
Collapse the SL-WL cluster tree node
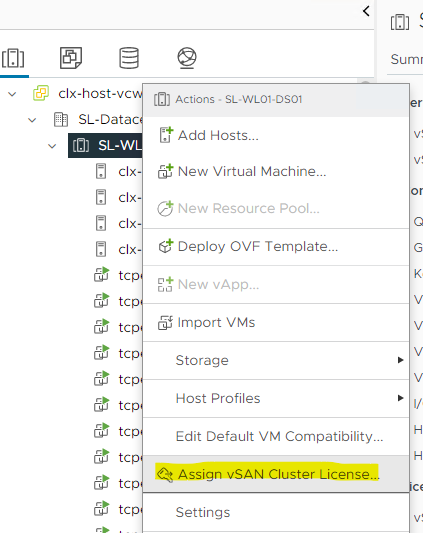click(52, 146)
